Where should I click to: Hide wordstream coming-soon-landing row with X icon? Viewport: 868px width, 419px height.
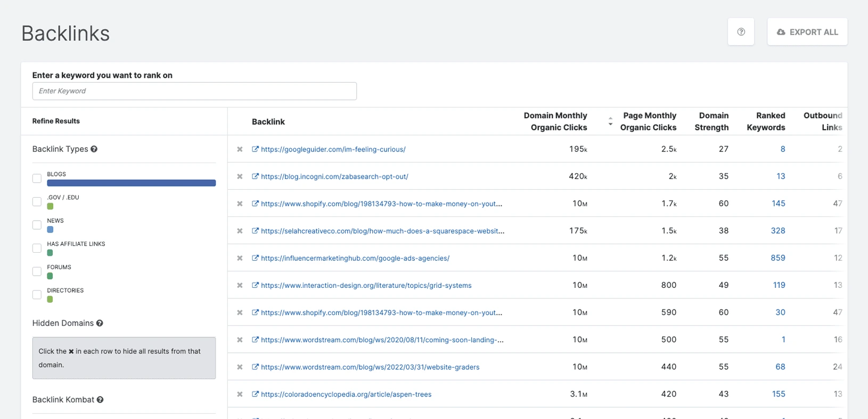(240, 340)
